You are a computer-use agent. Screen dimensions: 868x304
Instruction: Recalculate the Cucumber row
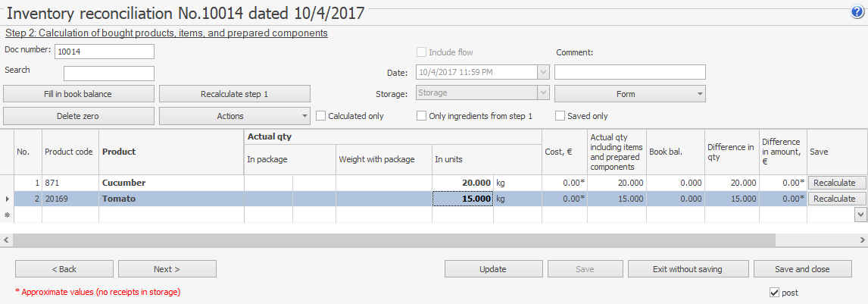coord(835,183)
